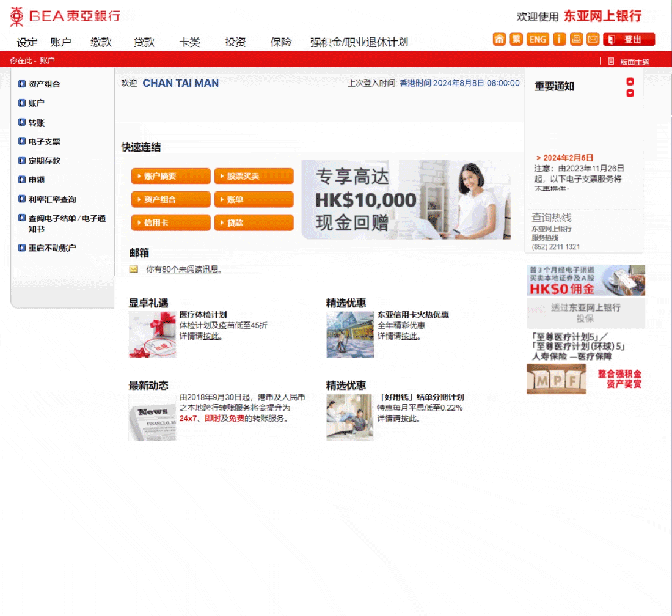Open the 投资 menu

tap(235, 42)
